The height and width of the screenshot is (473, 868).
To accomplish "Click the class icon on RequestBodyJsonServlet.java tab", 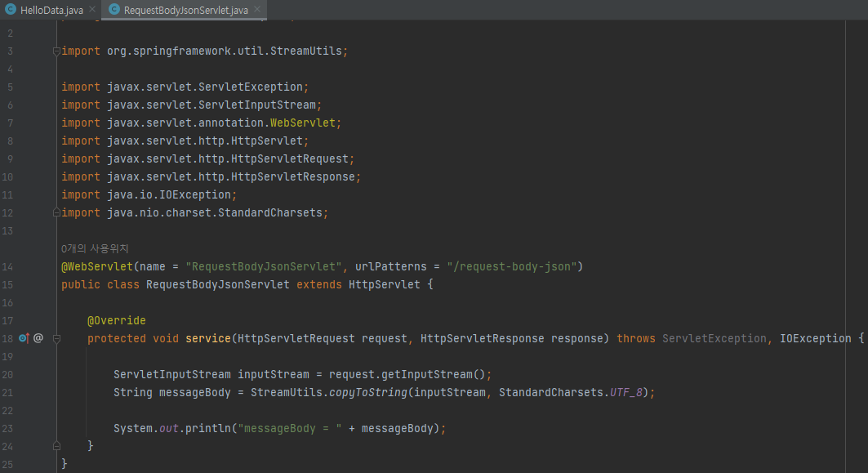I will coord(114,10).
